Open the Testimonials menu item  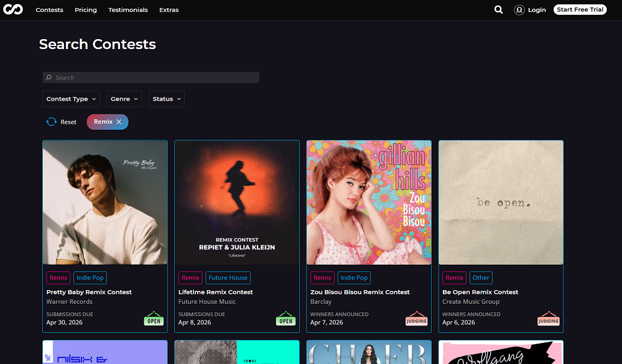(x=128, y=10)
